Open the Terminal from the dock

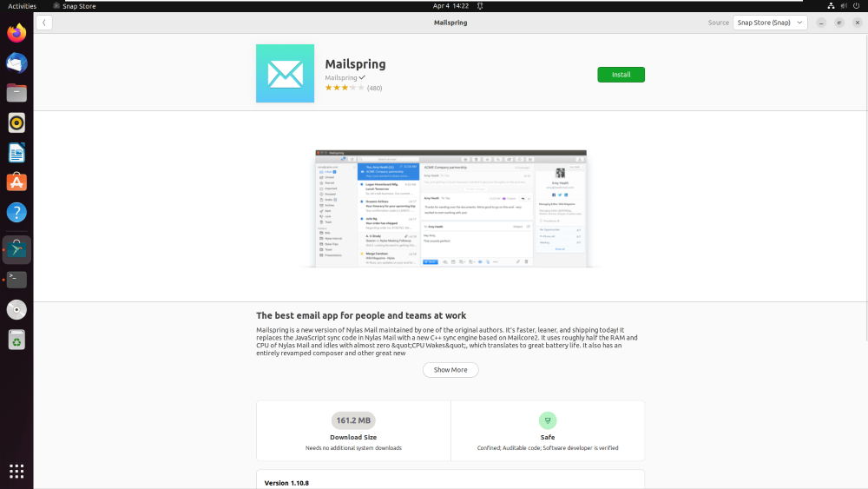16,280
